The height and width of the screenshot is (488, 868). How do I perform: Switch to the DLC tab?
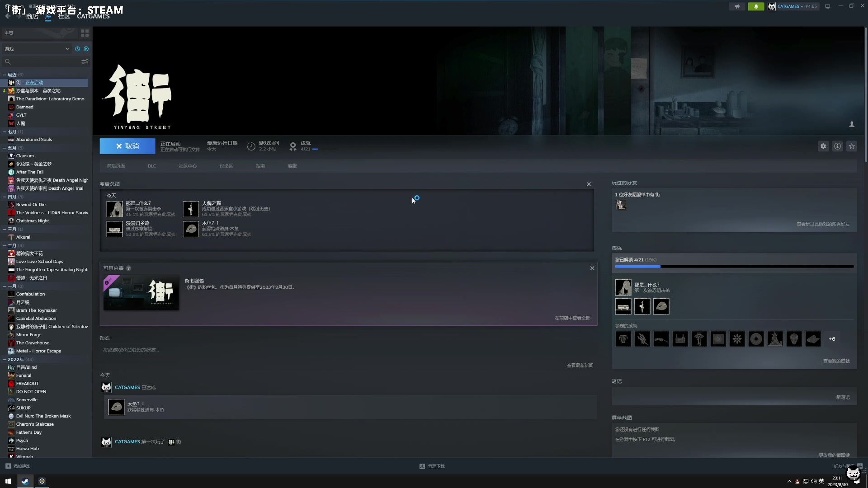pyautogui.click(x=152, y=166)
